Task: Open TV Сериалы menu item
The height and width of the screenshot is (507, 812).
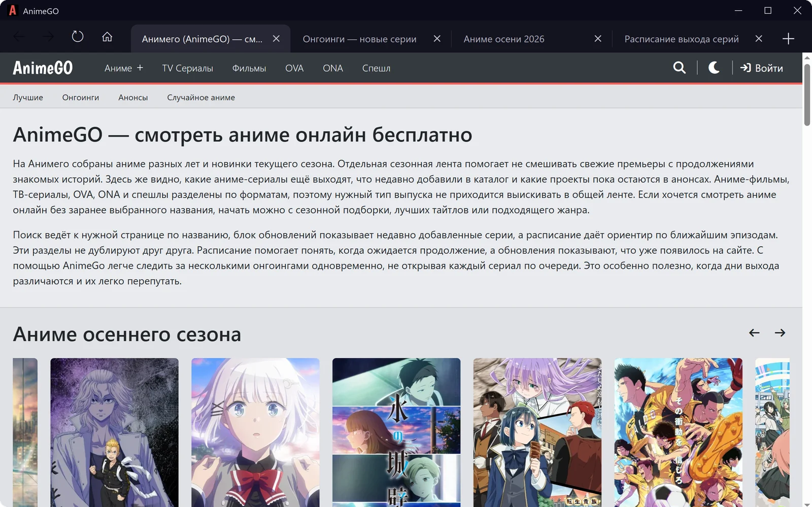Action: [x=188, y=68]
